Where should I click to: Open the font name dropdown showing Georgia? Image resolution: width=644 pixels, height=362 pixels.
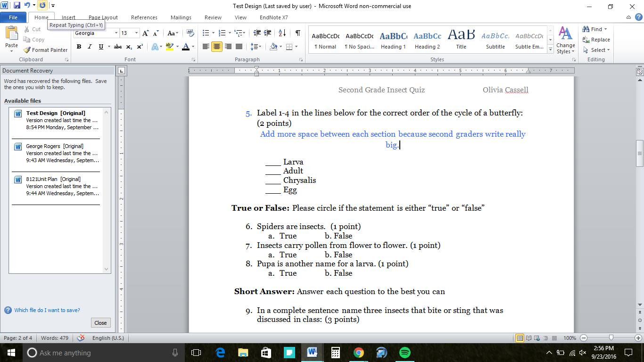click(116, 33)
